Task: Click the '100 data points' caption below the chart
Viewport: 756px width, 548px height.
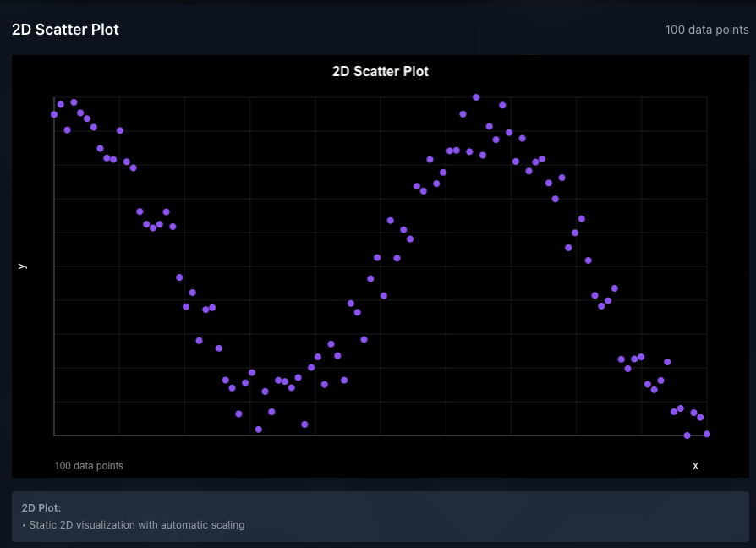Action: [x=88, y=465]
